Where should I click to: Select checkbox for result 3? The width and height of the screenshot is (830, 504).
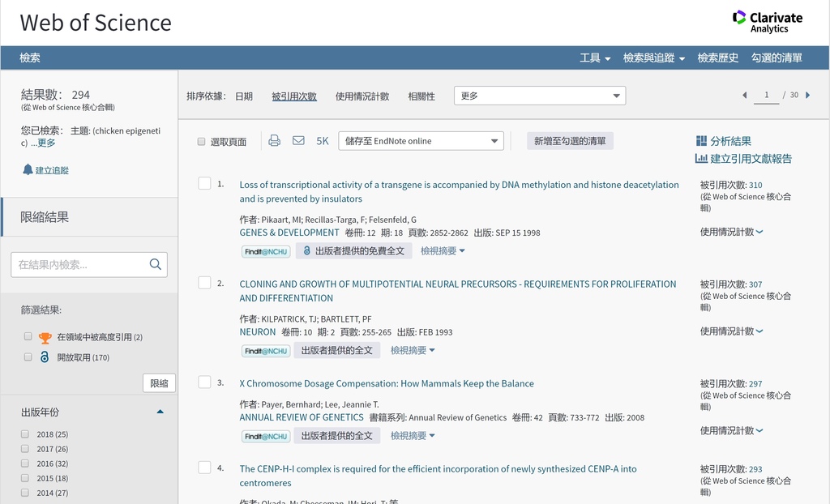(204, 382)
